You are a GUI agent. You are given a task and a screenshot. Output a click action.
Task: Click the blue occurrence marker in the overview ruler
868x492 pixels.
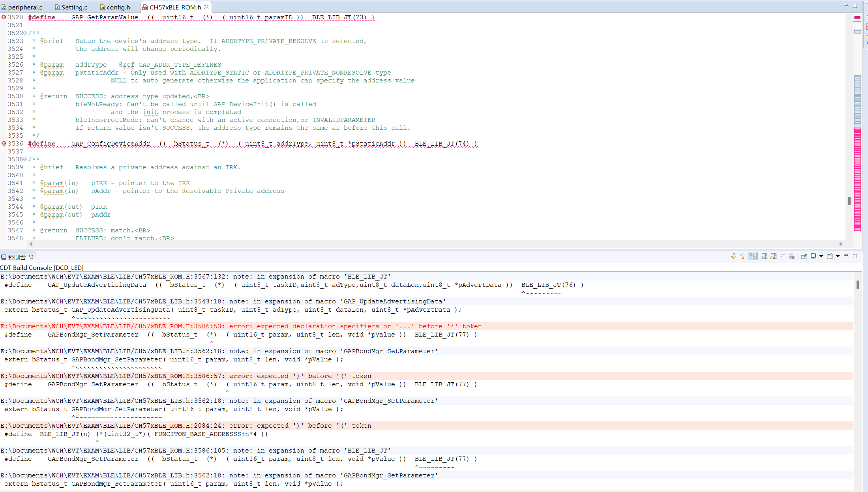click(857, 31)
